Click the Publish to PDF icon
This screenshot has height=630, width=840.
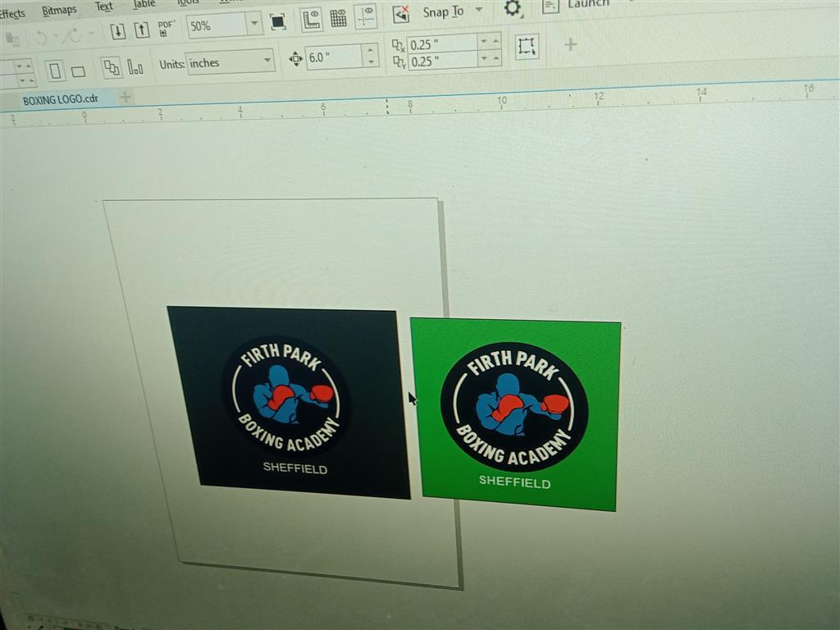click(166, 28)
